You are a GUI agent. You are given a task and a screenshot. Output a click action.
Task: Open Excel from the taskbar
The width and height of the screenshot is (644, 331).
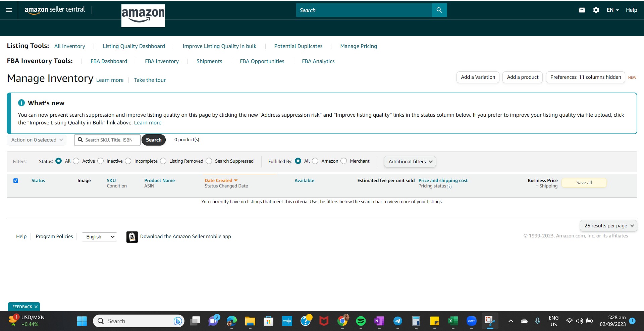pyautogui.click(x=453, y=321)
